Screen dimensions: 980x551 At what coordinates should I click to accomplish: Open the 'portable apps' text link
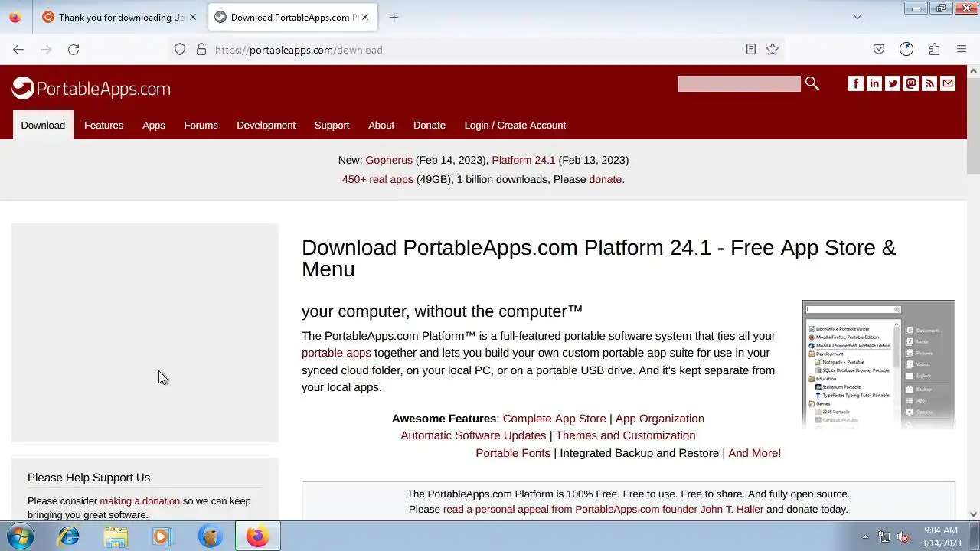(336, 353)
